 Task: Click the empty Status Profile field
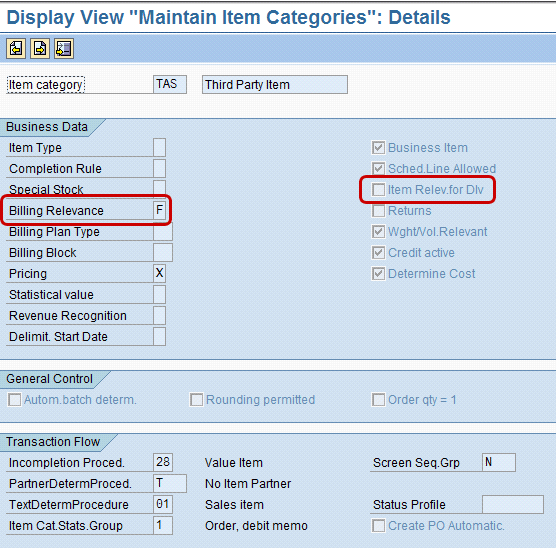pyautogui.click(x=513, y=504)
